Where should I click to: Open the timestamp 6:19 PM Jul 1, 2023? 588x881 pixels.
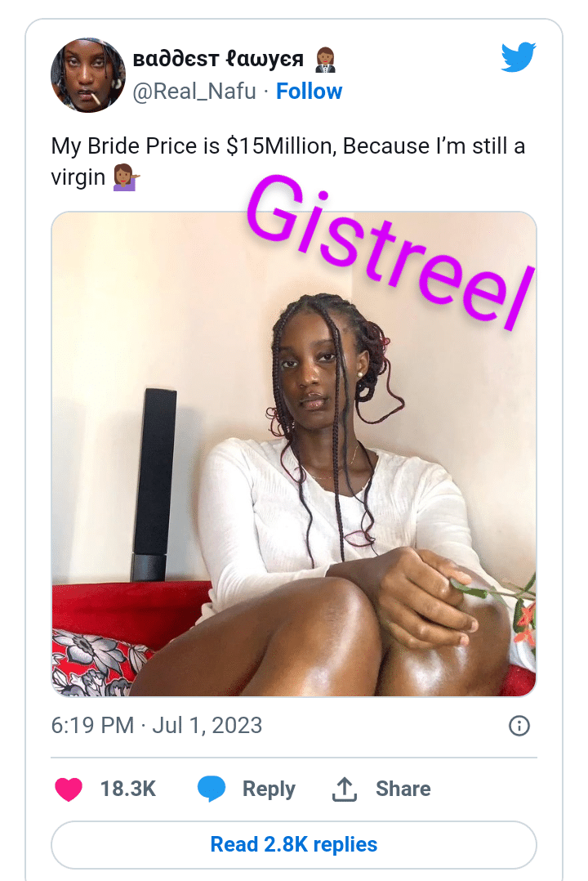click(x=157, y=726)
